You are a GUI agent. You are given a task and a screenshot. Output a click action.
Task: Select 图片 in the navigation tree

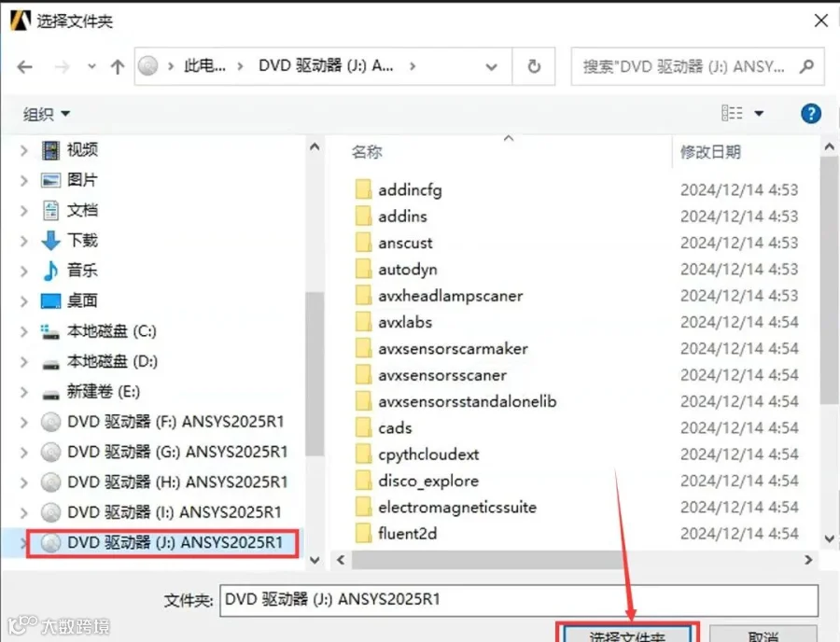[82, 180]
